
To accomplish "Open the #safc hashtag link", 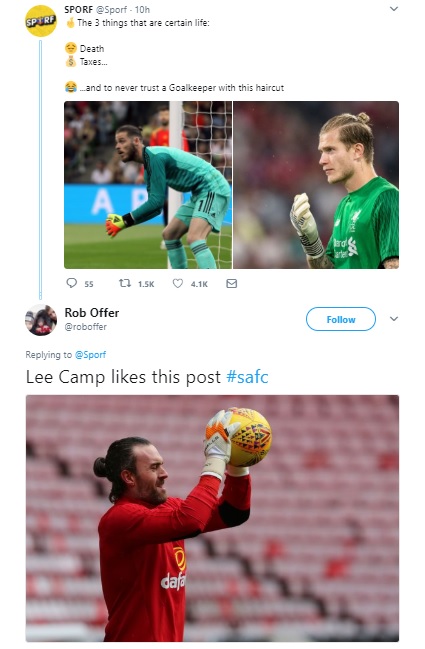I will coord(247,377).
